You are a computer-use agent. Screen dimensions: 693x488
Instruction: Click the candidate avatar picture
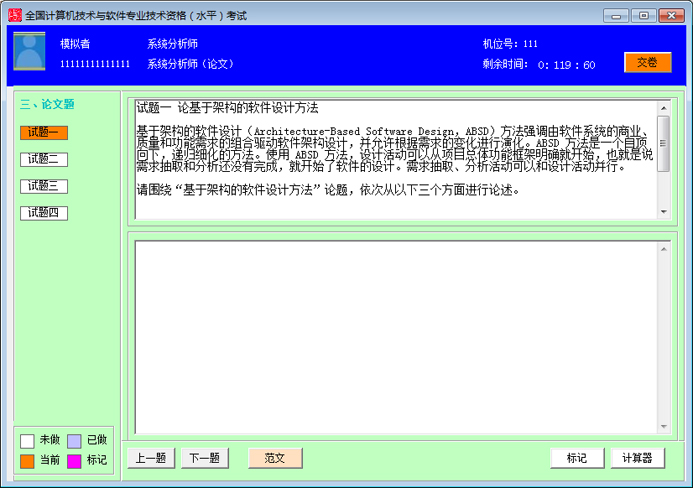point(29,51)
